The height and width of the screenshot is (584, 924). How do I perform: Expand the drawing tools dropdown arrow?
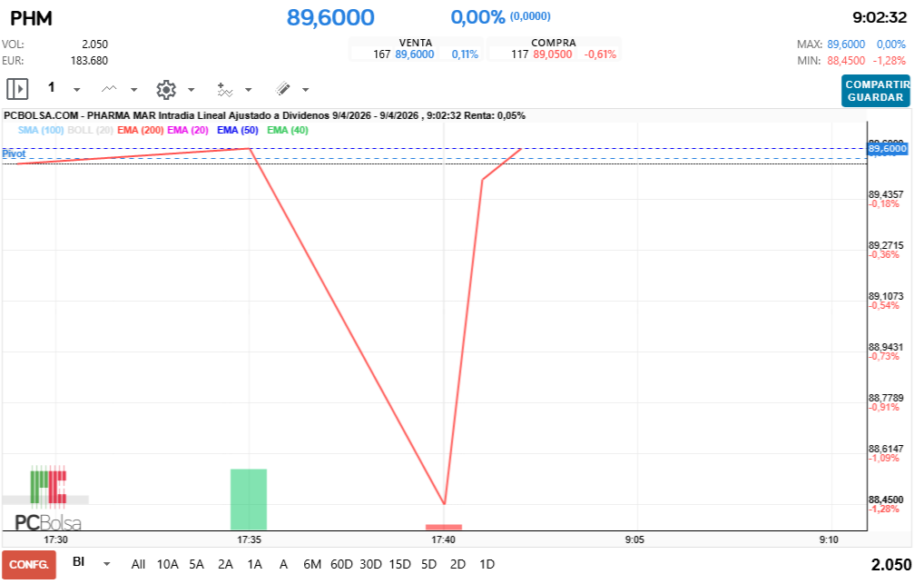coord(305,90)
